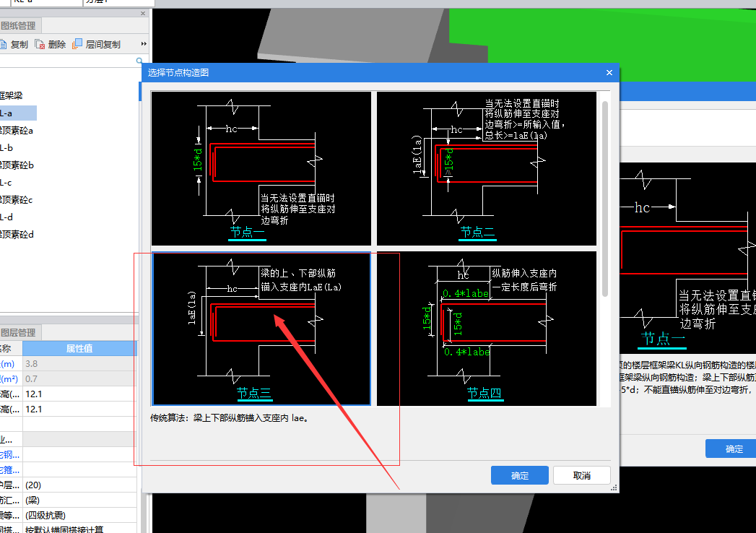
Task: Click the 节点二 link label
Action: (x=477, y=232)
